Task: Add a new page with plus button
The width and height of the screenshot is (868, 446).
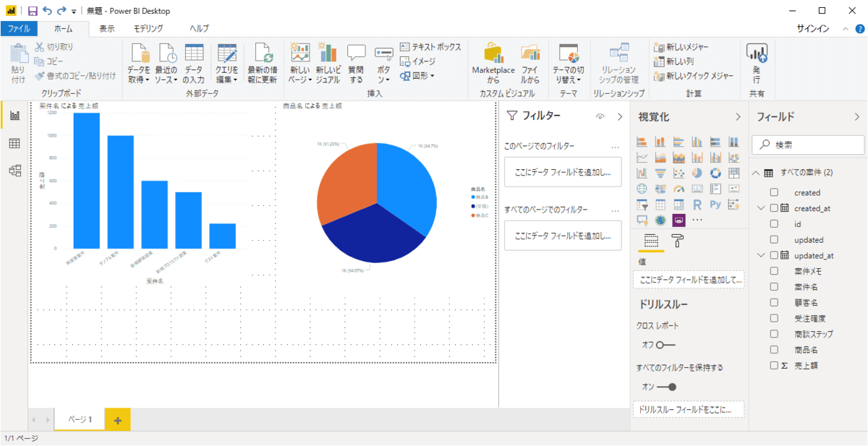Action: 117,420
